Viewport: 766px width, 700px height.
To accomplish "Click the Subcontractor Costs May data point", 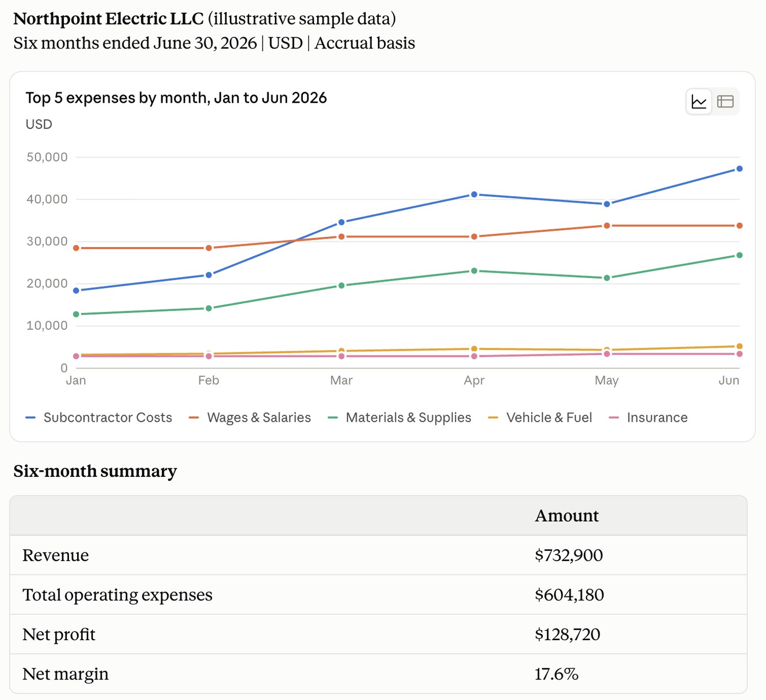I will [607, 204].
